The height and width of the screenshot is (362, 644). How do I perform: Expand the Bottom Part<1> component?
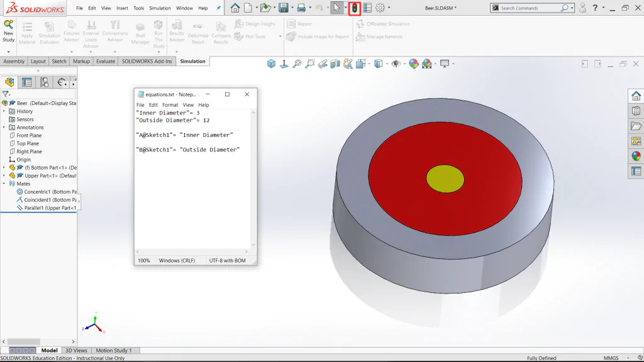pos(4,167)
